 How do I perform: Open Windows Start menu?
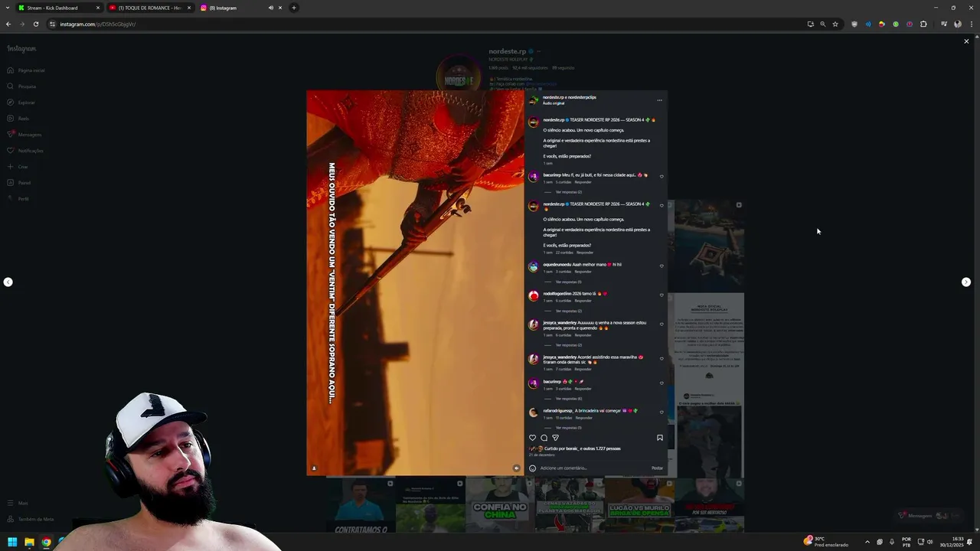pos(12,542)
